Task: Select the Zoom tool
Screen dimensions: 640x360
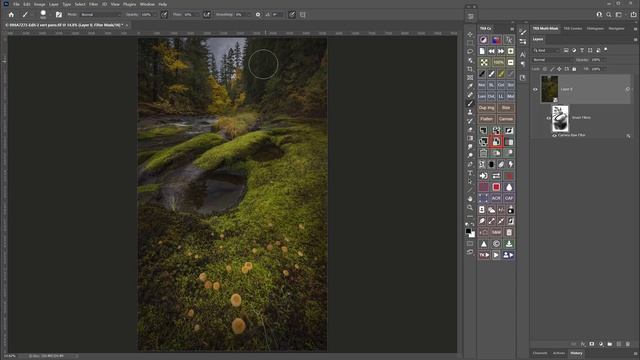Action: 470,207
